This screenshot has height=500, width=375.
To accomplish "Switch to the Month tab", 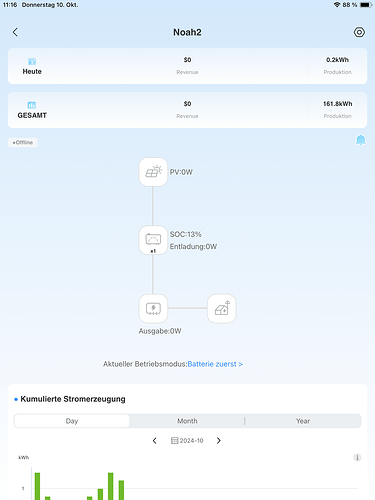I will (187, 421).
